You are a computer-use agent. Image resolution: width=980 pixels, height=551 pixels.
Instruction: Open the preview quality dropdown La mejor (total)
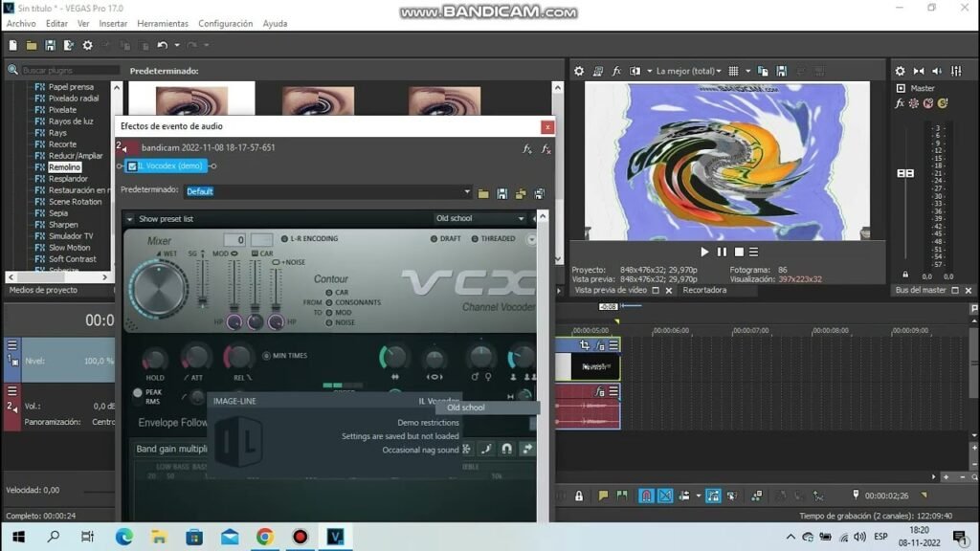(x=688, y=71)
